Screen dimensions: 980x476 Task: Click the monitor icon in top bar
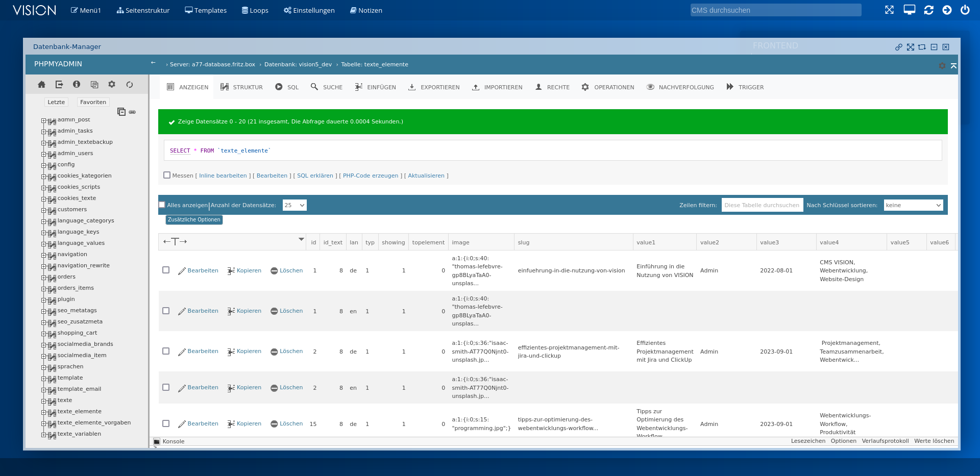(909, 10)
